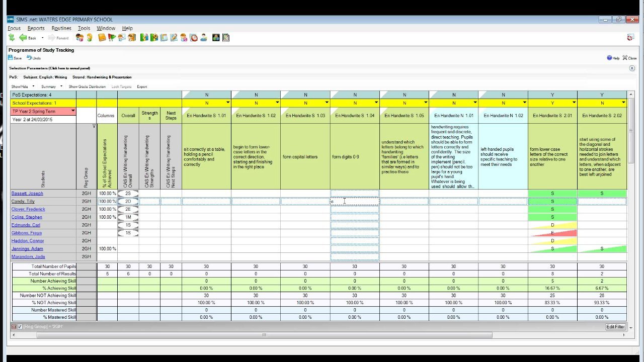Open the Tools menu
The image size is (644, 362).
[x=84, y=28]
